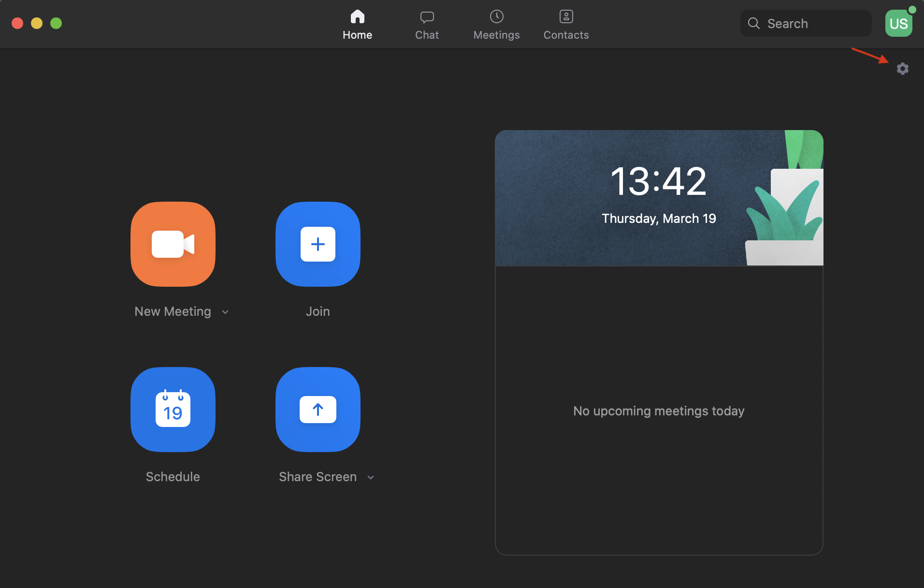Click the Share Screen label text
Viewport: 924px width, 588px height.
[x=318, y=477]
